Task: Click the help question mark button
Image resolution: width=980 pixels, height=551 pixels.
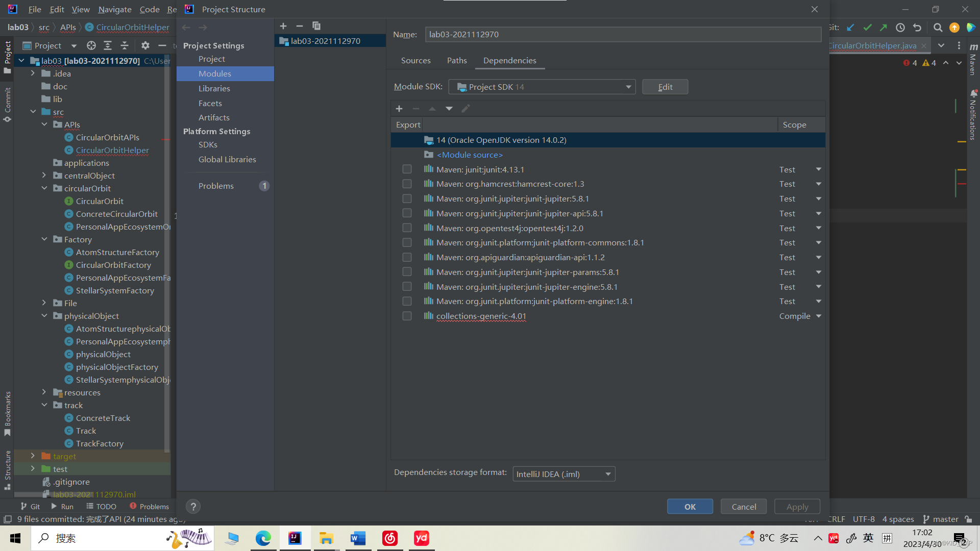Action: click(193, 507)
